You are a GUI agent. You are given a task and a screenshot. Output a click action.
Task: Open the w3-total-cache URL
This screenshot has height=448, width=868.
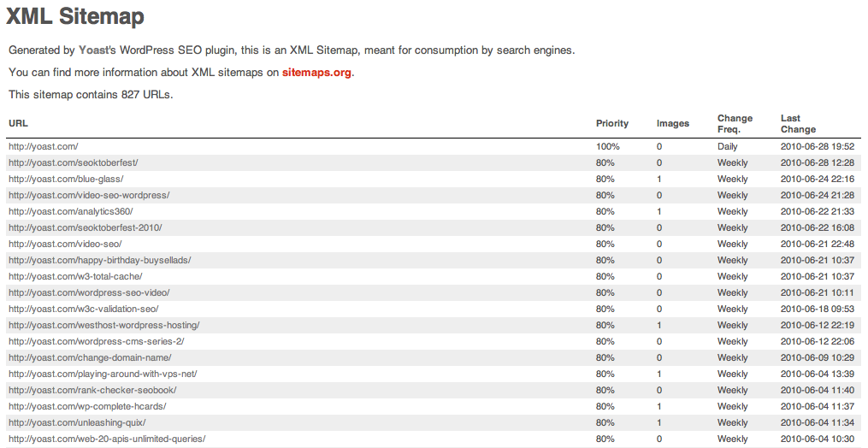coord(75,276)
